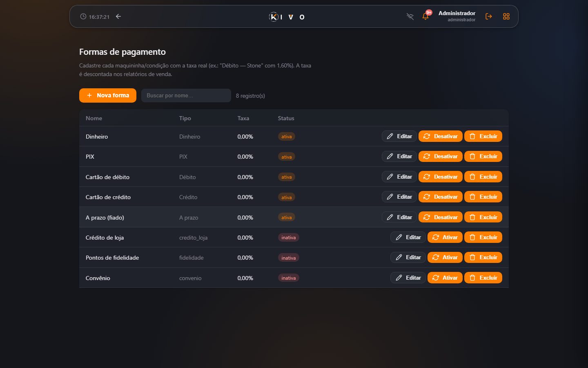Click the KIVO logo in the header
The height and width of the screenshot is (368, 588).
coord(287,17)
